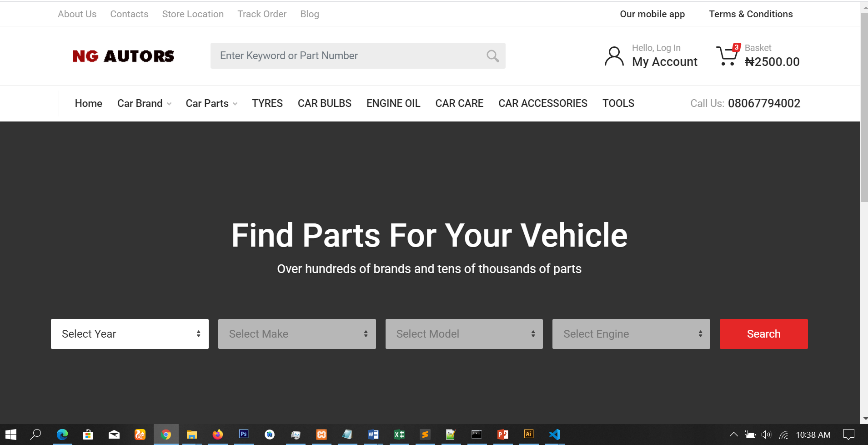Open the Select Year dropdown
The height and width of the screenshot is (445, 868).
coord(130,334)
